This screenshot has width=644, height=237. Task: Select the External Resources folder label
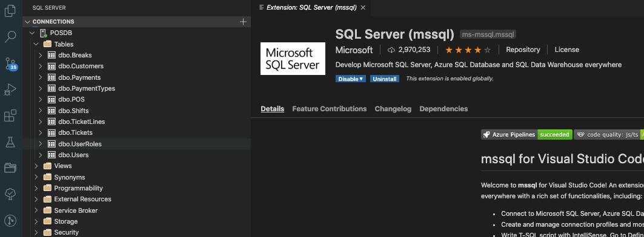pos(82,200)
